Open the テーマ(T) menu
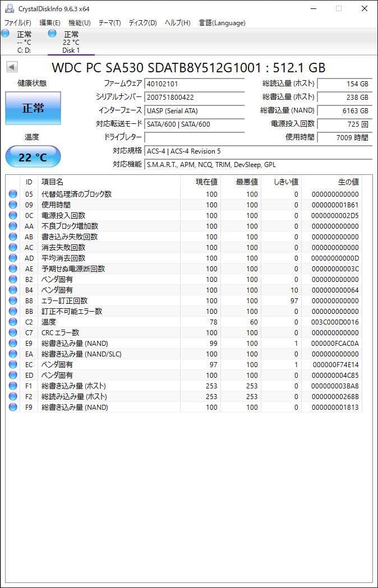Image resolution: width=378 pixels, height=588 pixels. [109, 23]
